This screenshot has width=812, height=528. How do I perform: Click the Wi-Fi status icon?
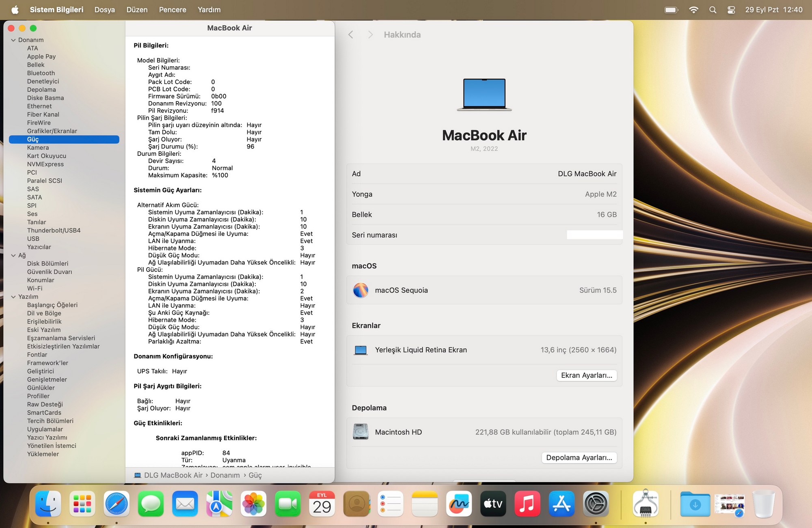(693, 10)
